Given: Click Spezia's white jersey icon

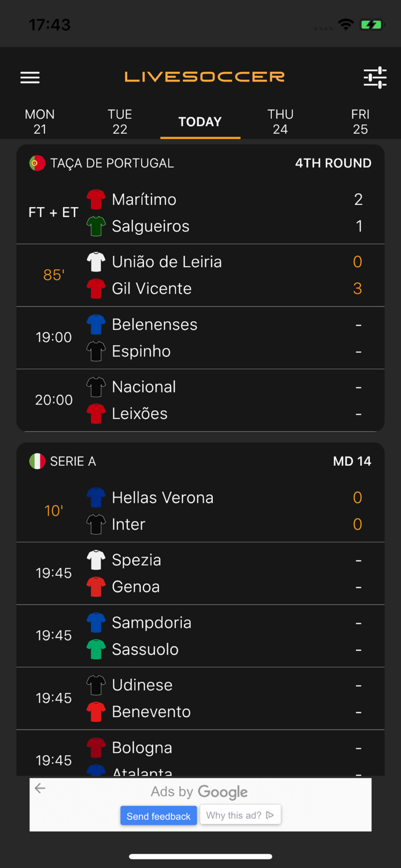Looking at the screenshot, I should 96,560.
